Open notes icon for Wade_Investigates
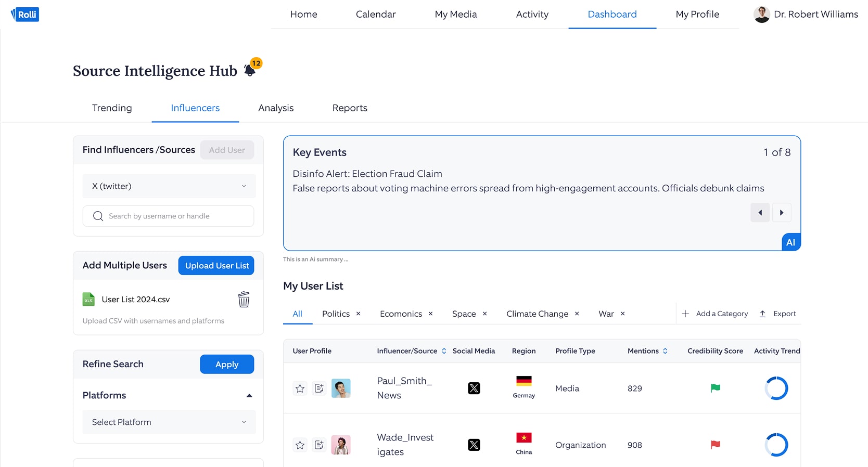 tap(319, 445)
